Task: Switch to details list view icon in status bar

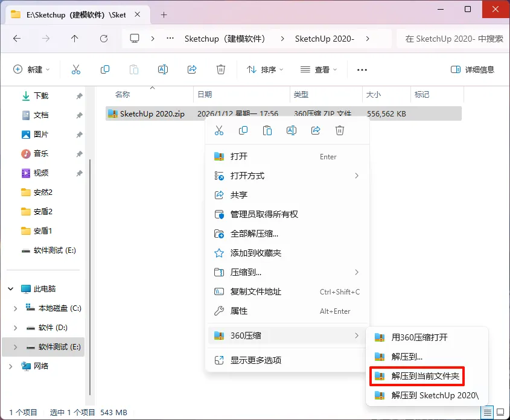Action: (487, 413)
